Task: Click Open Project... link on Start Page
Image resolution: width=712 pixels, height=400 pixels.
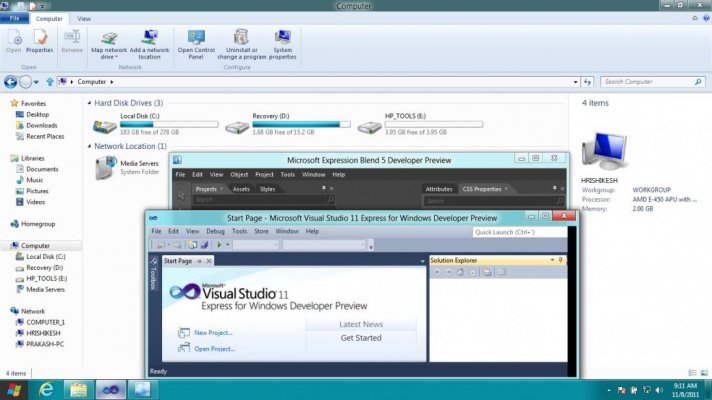Action: point(214,349)
